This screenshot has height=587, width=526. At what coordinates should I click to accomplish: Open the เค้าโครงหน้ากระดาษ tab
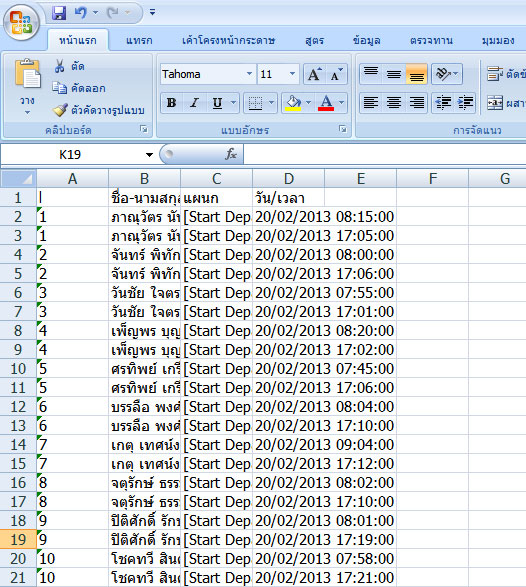click(228, 40)
